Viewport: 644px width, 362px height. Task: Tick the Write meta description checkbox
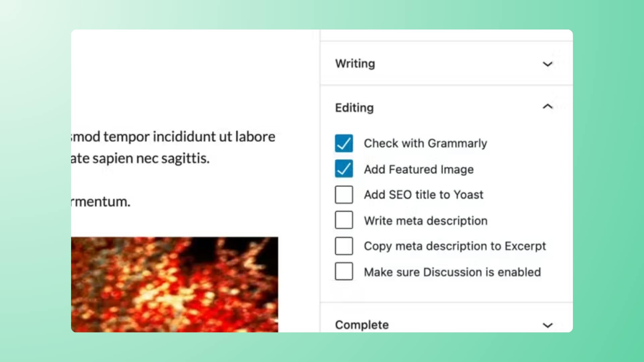(x=344, y=220)
